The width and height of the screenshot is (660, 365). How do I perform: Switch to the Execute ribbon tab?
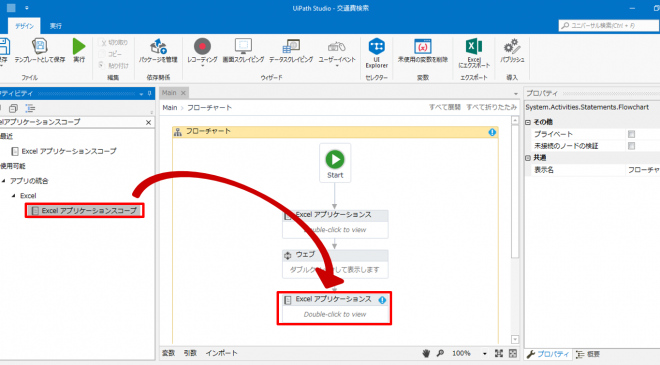coord(56,26)
